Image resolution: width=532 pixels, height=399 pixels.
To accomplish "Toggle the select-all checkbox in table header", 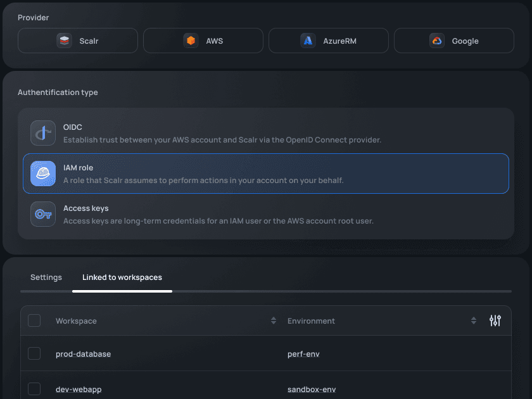I will pyautogui.click(x=34, y=320).
